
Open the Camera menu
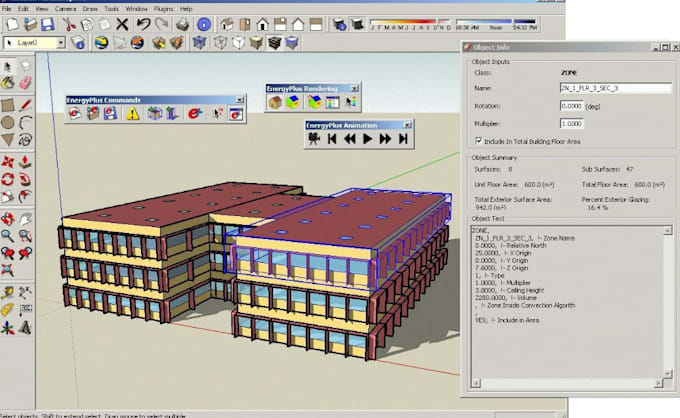coord(65,8)
